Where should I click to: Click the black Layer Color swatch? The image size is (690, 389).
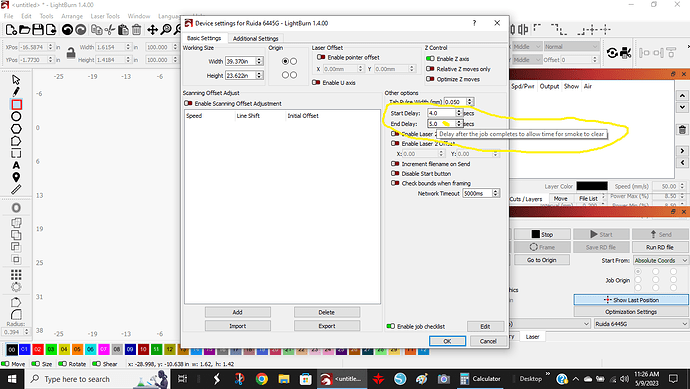(x=592, y=186)
